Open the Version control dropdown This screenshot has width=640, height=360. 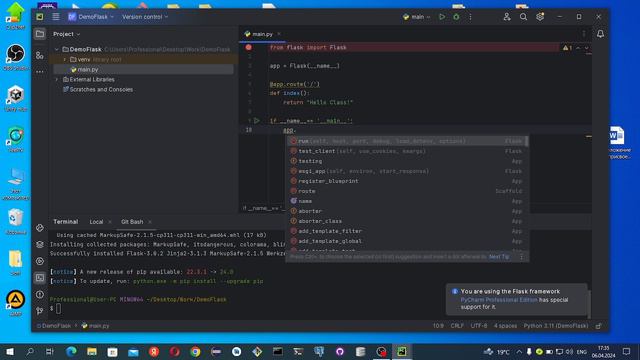[145, 17]
